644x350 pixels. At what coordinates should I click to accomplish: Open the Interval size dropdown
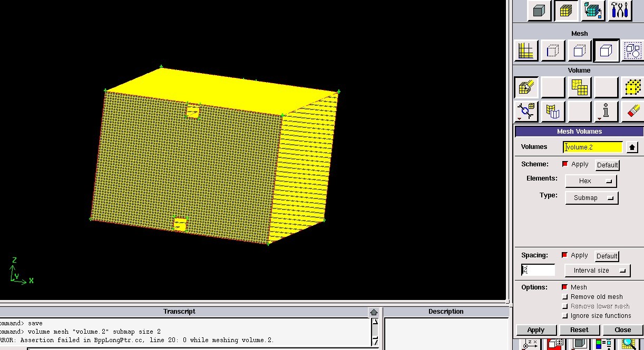[x=597, y=271]
